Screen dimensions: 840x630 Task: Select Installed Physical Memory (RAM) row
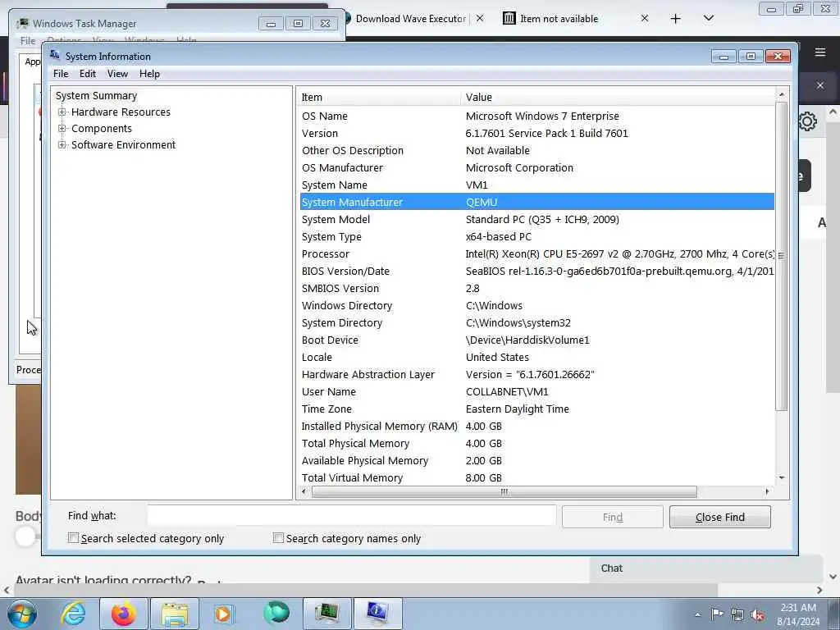coord(537,427)
